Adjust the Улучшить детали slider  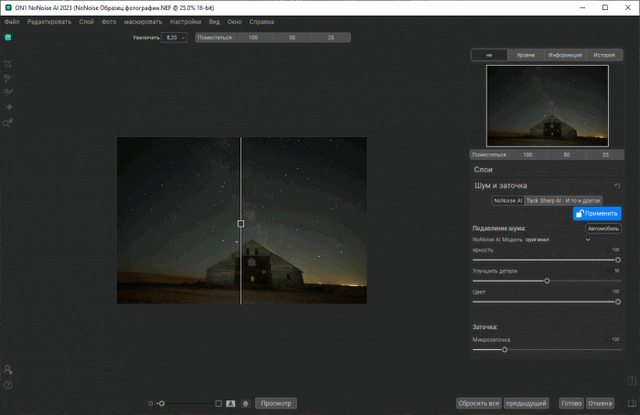tap(547, 280)
